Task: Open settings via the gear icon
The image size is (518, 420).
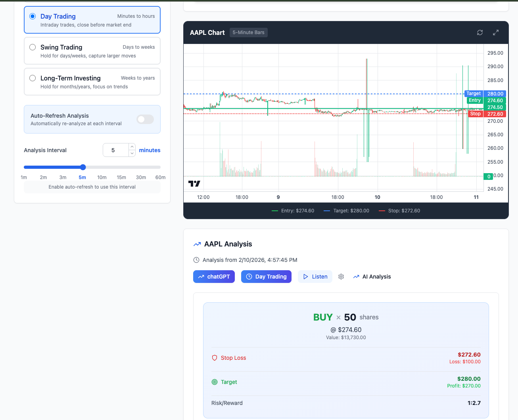Action: click(341, 277)
